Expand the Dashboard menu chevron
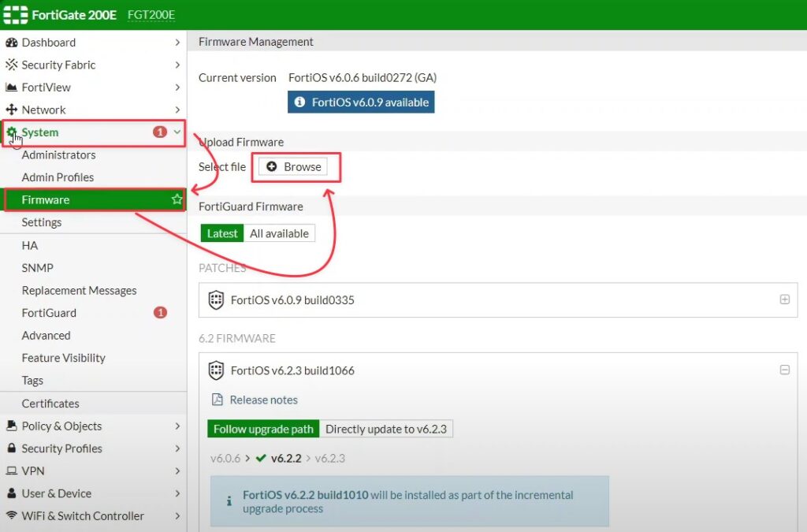Image resolution: width=807 pixels, height=532 pixels. [177, 43]
